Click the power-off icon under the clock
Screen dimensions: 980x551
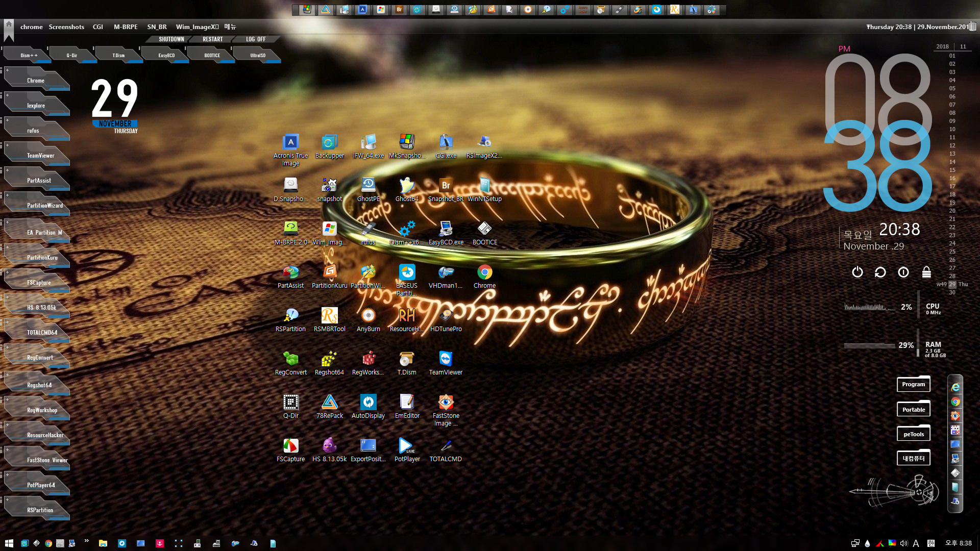pos(857,272)
